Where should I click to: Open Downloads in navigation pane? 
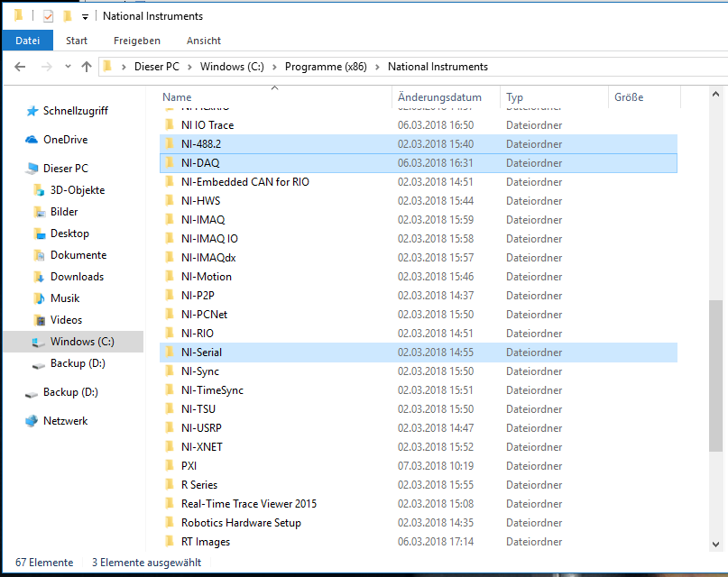point(77,277)
